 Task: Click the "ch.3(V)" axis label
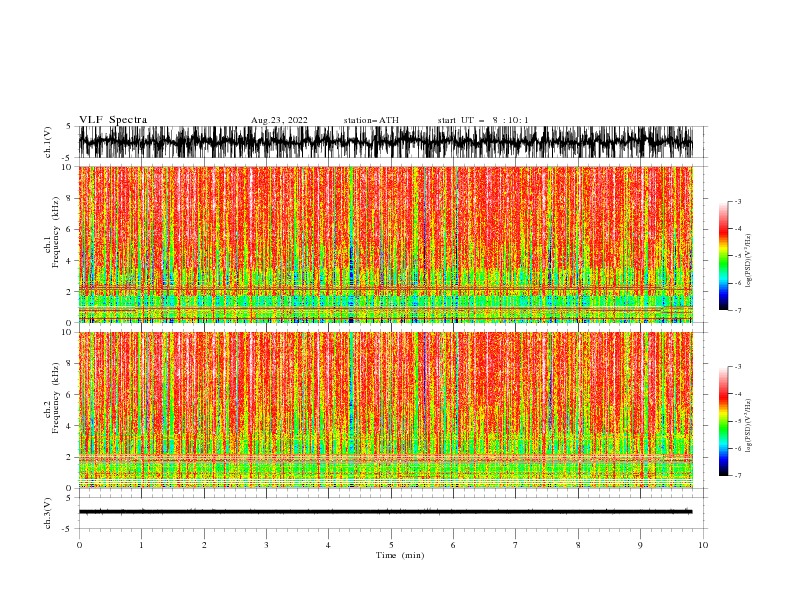[x=48, y=513]
